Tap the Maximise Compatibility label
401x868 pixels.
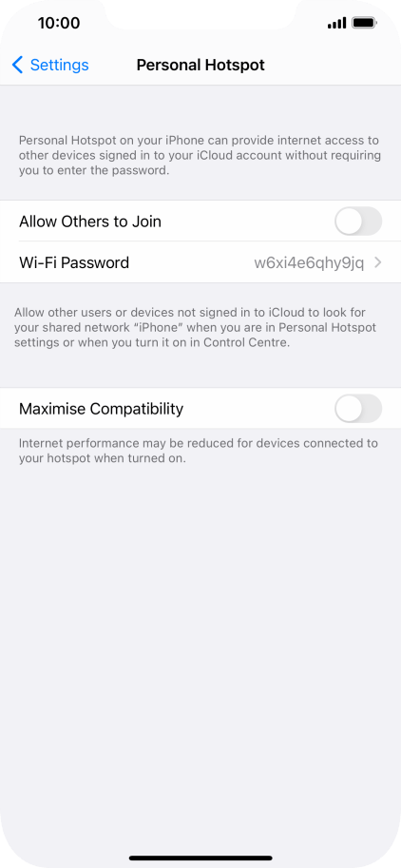102,409
